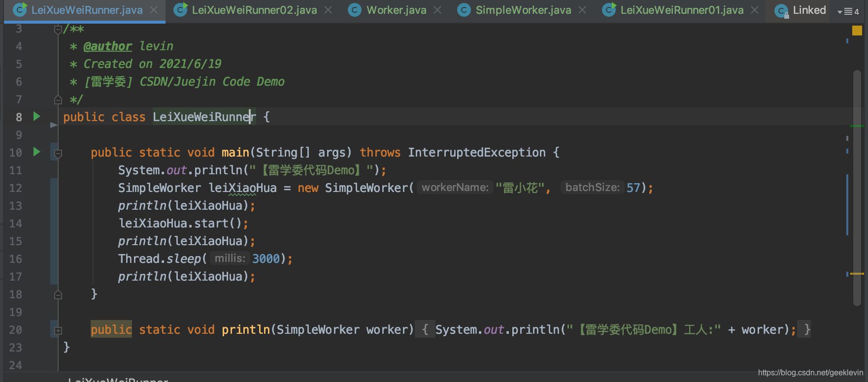Click the LeiXueWeiRunner02.java runnable icon in tab
Screen dimensions: 868x382
pos(181,10)
